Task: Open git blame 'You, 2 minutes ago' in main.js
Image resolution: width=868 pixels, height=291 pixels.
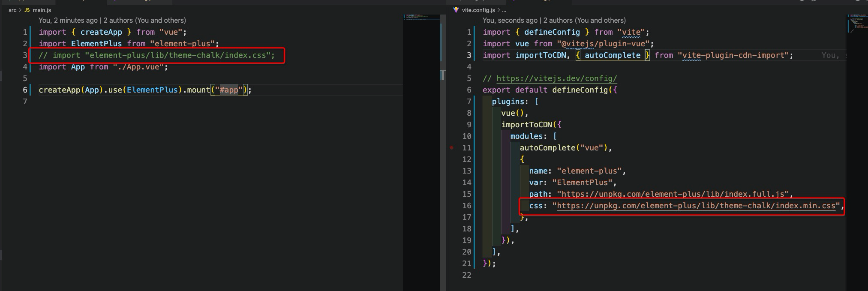Action: (x=68, y=20)
